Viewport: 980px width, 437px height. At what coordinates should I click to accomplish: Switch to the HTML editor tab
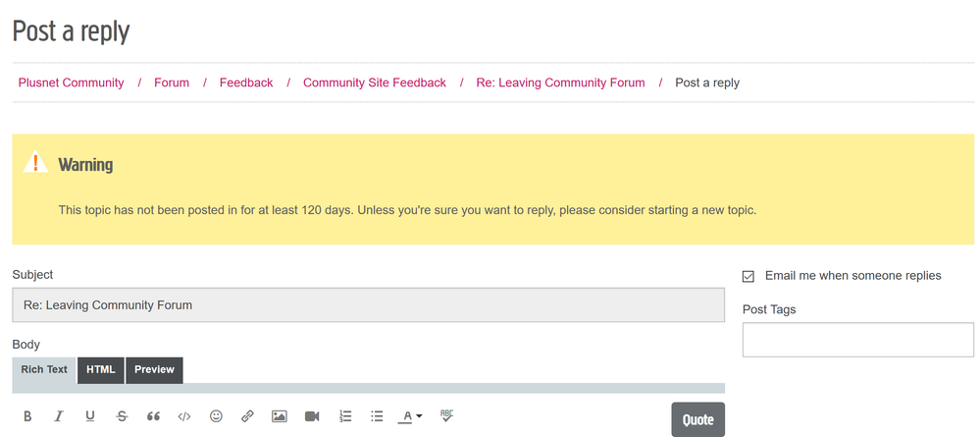[101, 370]
